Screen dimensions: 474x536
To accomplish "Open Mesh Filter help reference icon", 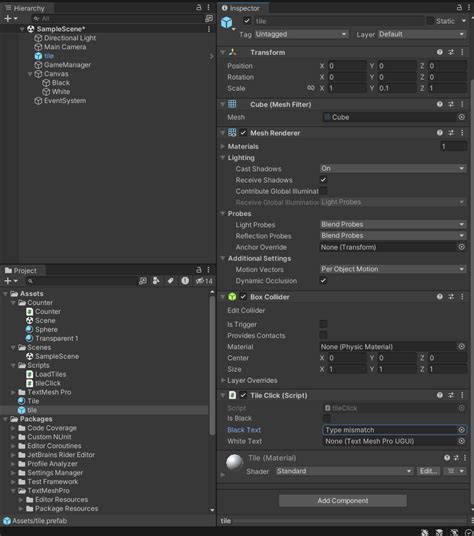I will (x=440, y=104).
